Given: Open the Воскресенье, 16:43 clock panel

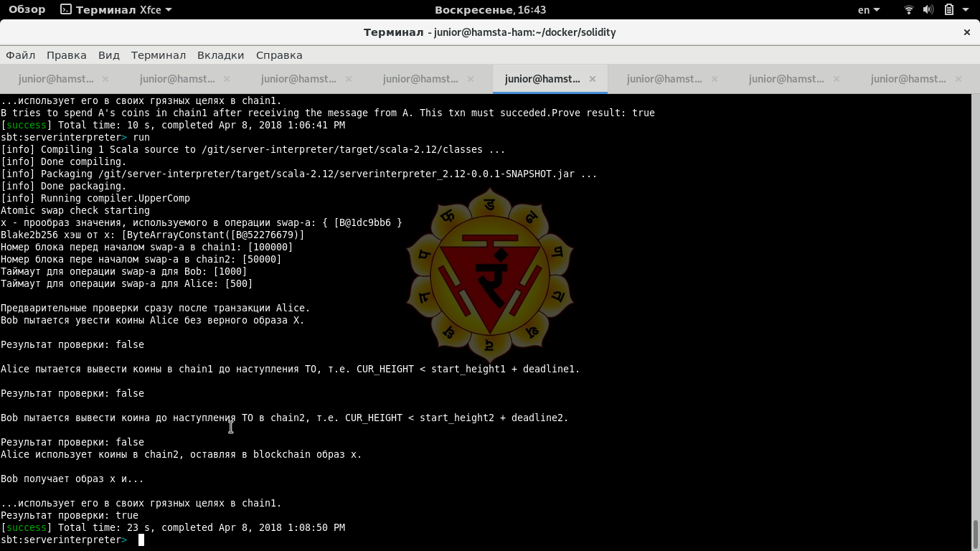Looking at the screenshot, I should click(490, 10).
